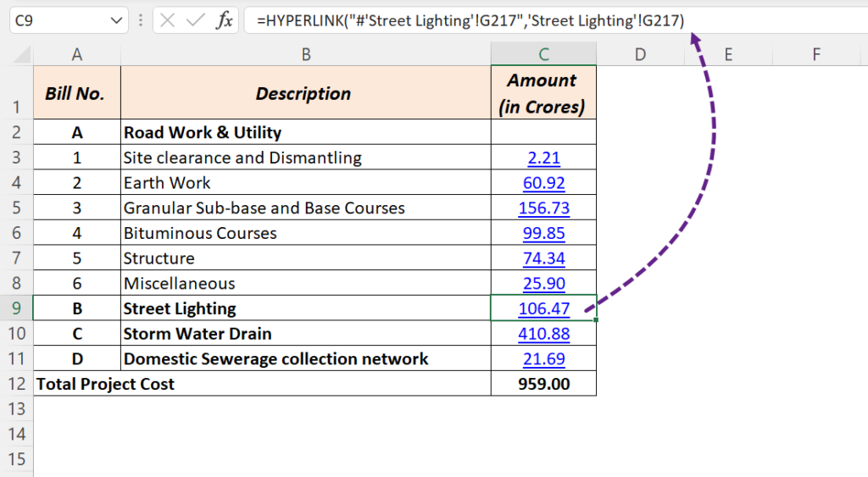
Task: Select column B header
Action: pos(305,54)
